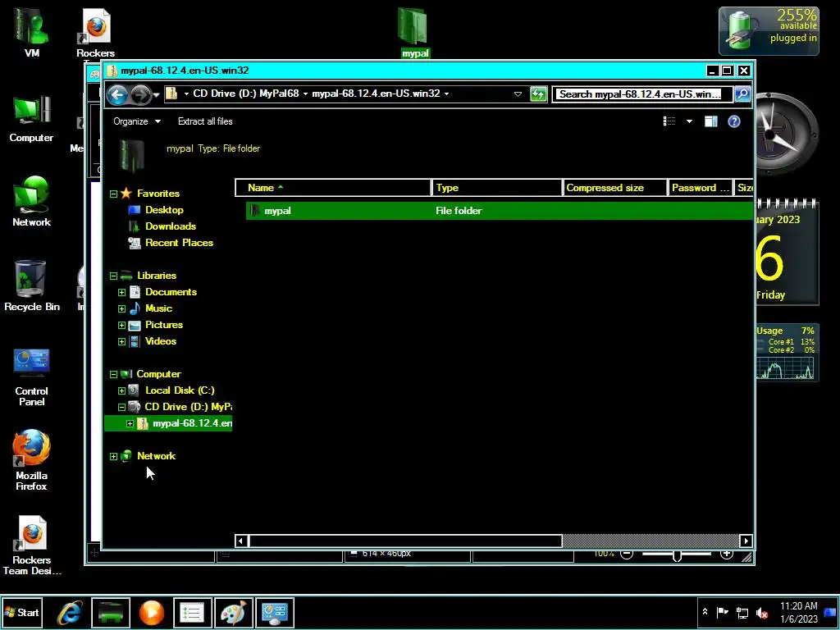This screenshot has width=840, height=630.
Task: Select Pictures library in tree
Action: 164,325
